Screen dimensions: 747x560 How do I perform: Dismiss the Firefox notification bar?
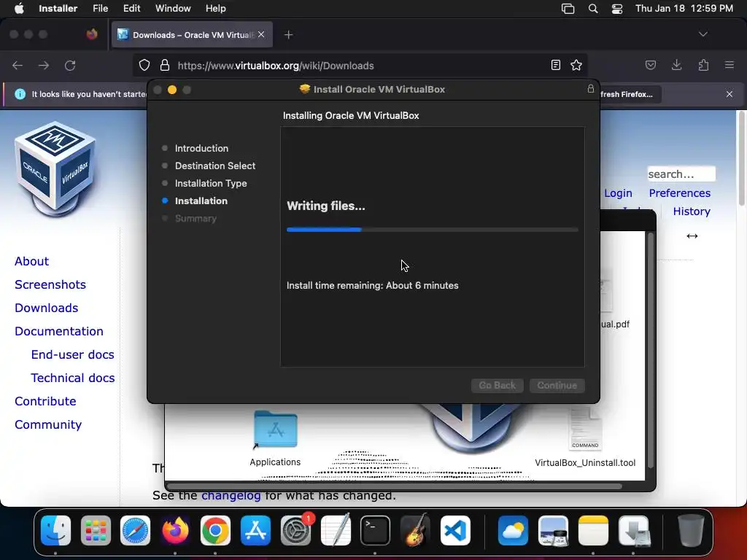click(x=729, y=94)
